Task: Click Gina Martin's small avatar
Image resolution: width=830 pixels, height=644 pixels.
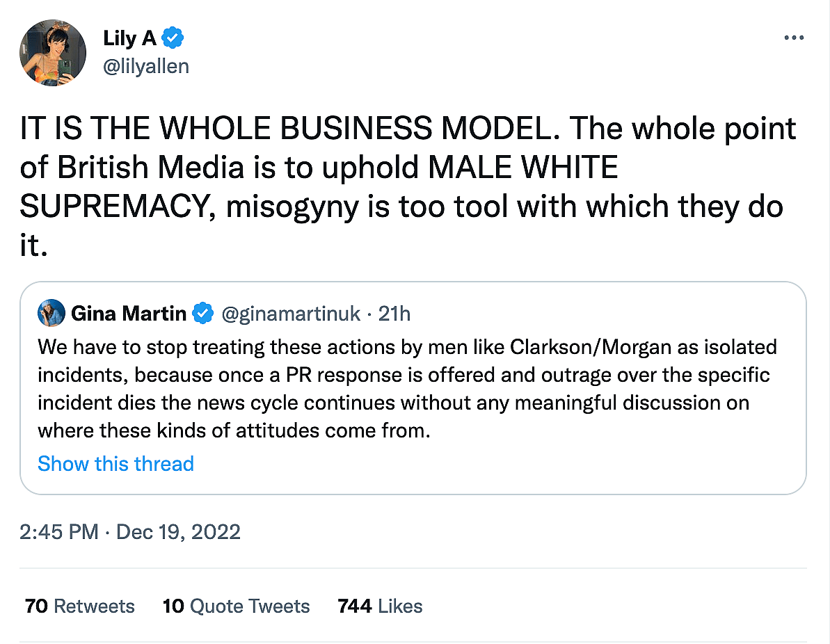Action: 51,314
